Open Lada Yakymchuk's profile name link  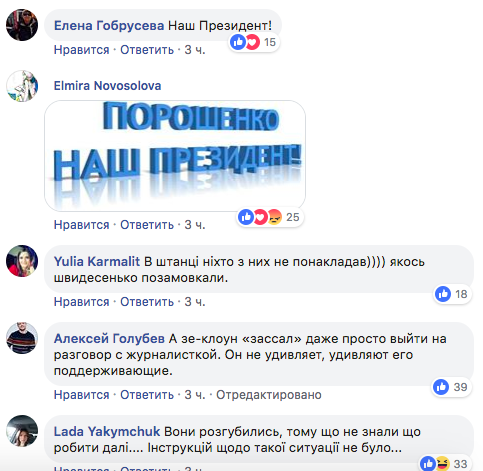point(107,432)
